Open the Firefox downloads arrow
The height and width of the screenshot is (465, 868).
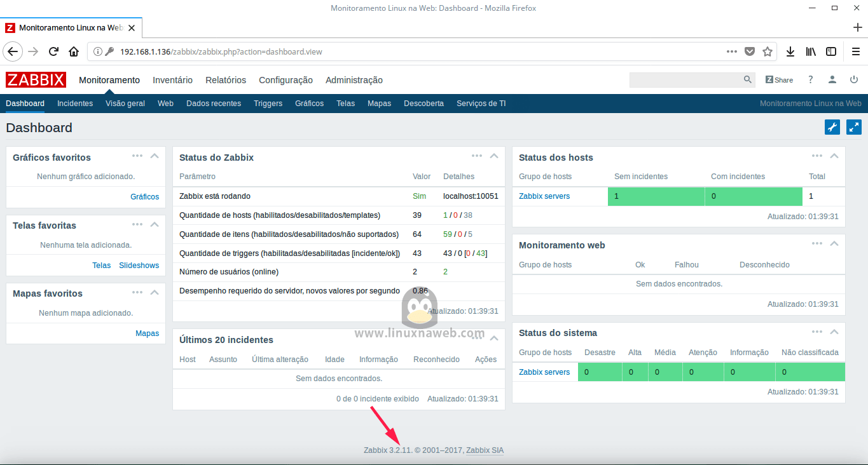pos(790,51)
